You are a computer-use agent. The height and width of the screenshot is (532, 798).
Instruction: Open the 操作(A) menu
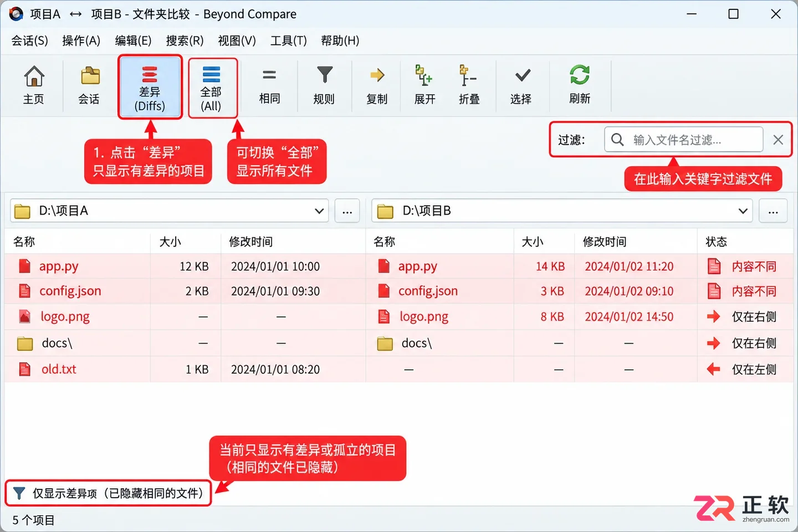tap(81, 40)
